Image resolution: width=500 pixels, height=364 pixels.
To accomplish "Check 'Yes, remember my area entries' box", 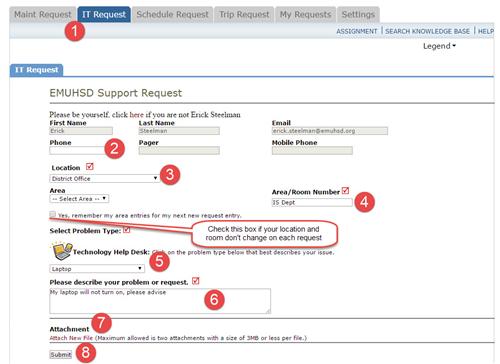I will (53, 214).
